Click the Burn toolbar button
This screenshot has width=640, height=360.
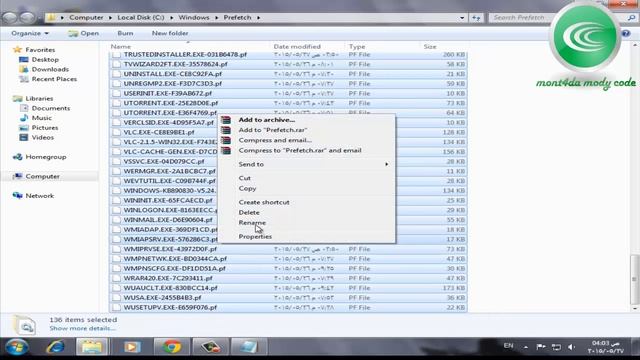point(125,33)
